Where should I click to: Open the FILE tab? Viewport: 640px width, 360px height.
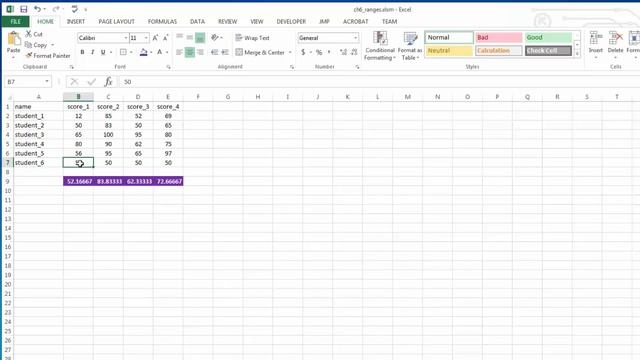(16, 22)
